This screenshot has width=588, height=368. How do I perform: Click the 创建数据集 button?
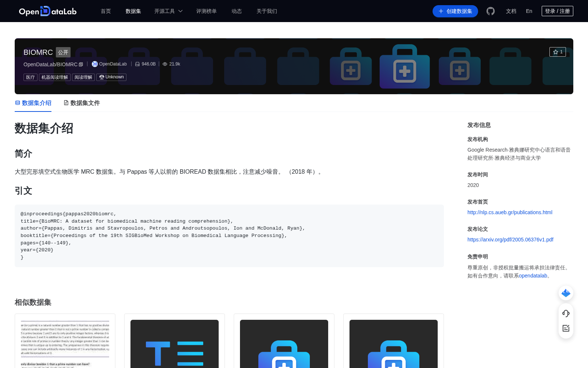coord(455,11)
